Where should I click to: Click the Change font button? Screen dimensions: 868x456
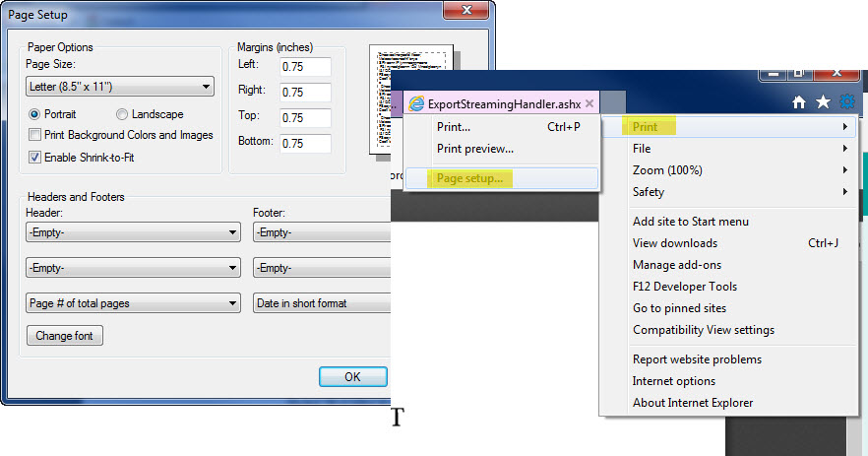[x=65, y=336]
